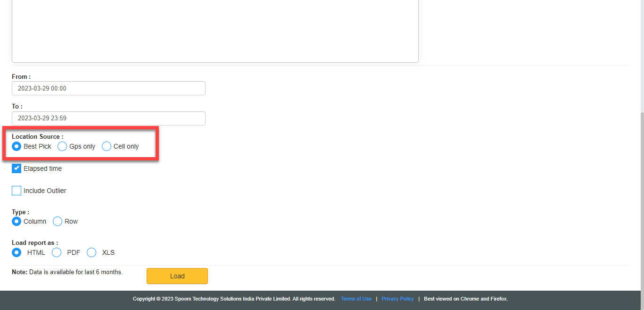Load report as HTML

[17, 252]
